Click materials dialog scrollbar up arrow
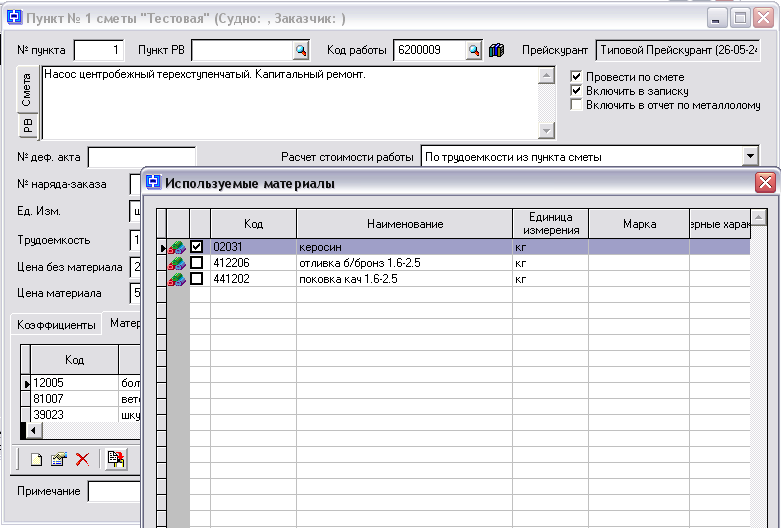Viewport: 781px width, 528px height. pyautogui.click(x=759, y=217)
